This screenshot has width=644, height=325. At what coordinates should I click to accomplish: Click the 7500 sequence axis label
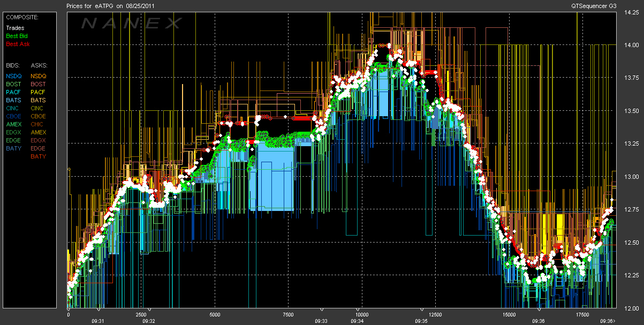point(288,315)
